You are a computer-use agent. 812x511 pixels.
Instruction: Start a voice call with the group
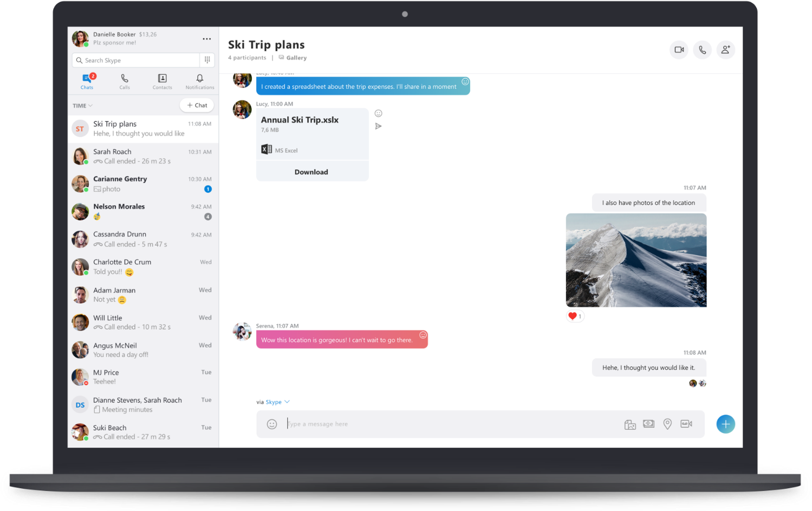[702, 49]
